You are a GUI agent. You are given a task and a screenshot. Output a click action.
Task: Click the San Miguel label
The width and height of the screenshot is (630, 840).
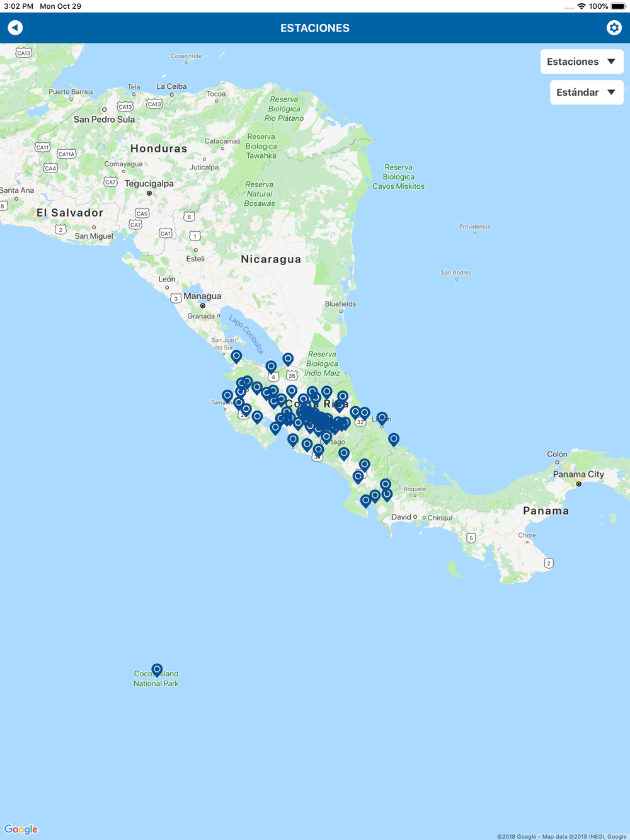[94, 236]
